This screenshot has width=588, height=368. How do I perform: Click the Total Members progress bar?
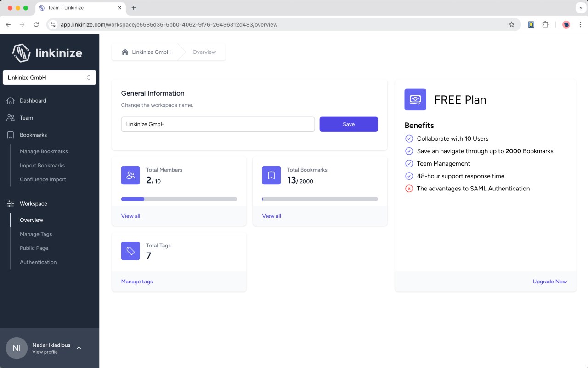179,199
